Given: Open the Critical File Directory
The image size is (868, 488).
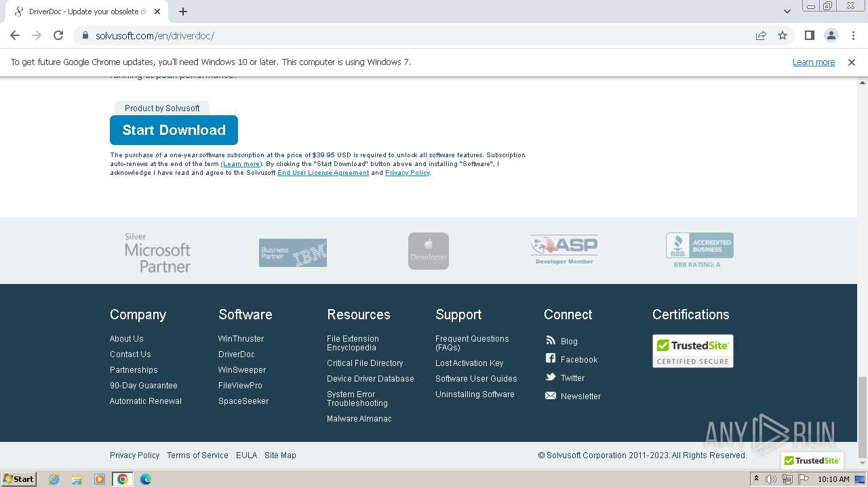Looking at the screenshot, I should 365,363.
